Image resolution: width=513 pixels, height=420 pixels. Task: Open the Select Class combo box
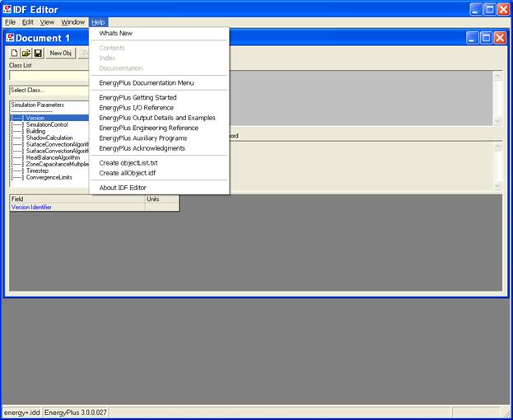click(49, 91)
